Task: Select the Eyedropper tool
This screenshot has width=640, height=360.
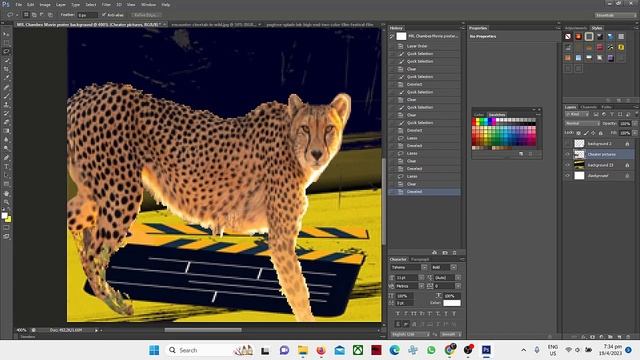Action: [6, 78]
